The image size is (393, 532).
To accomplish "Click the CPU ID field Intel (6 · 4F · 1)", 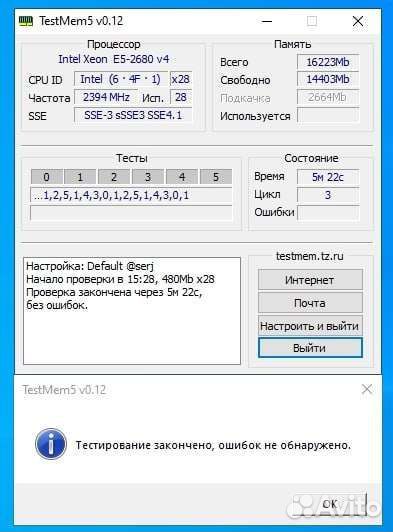I will tap(121, 79).
